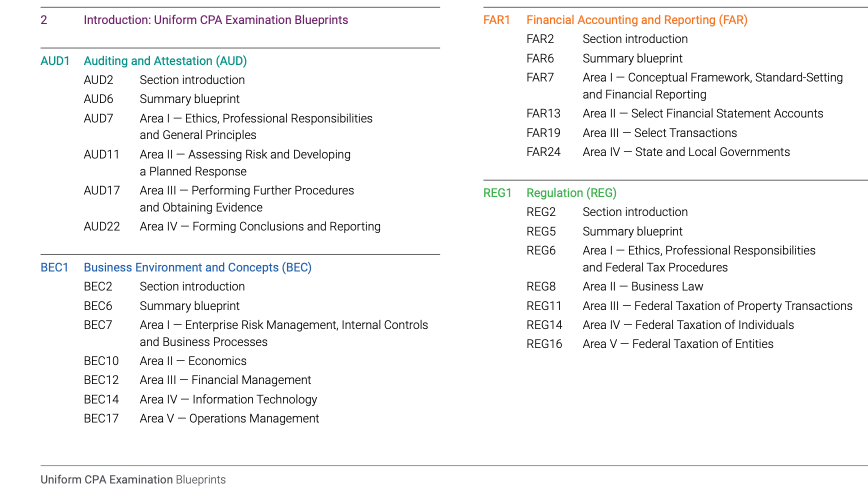The height and width of the screenshot is (489, 868).
Task: Go to Auditing and Attestation (AUD) section
Action: (x=165, y=61)
